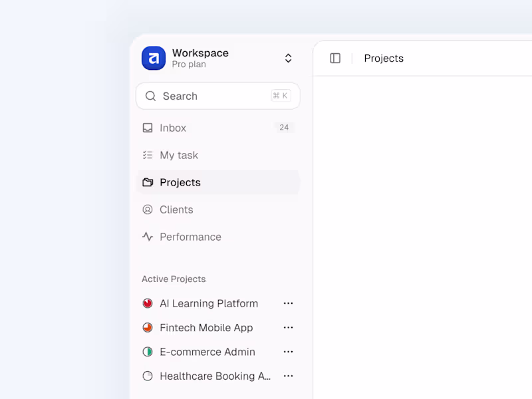
Task: Open options menu for Fintech Mobile App
Action: [x=288, y=327]
